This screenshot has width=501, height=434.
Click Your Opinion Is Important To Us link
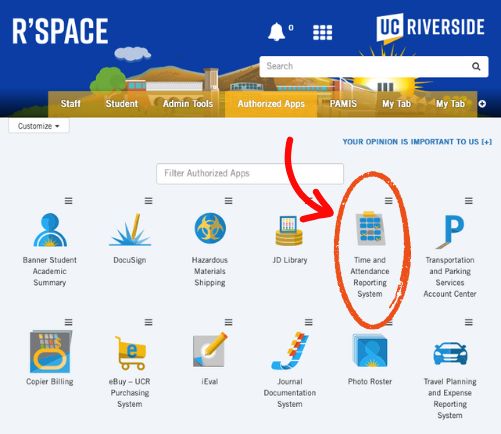417,142
